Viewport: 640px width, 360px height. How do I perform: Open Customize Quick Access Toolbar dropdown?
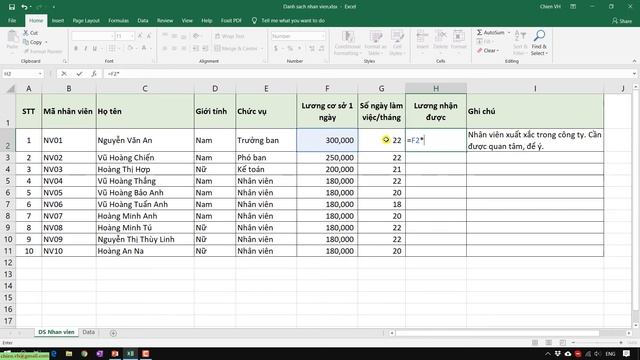click(x=53, y=7)
